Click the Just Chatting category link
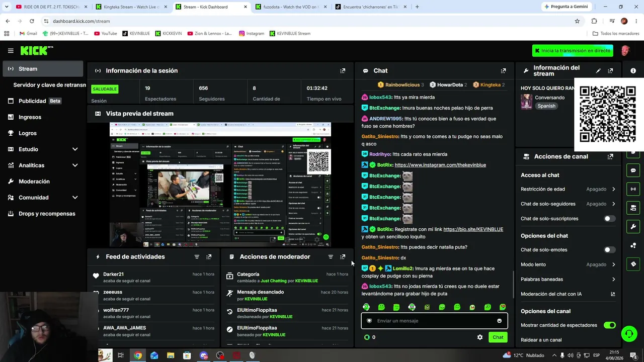 pyautogui.click(x=273, y=281)
